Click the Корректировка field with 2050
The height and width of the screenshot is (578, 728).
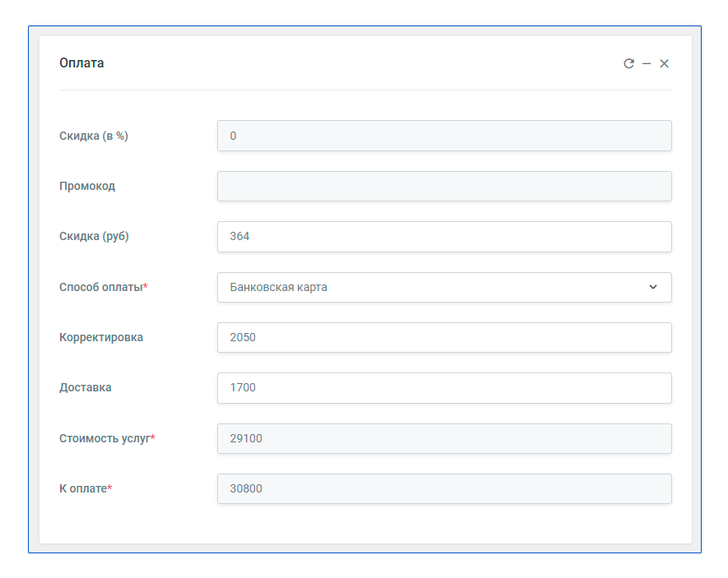point(444,337)
